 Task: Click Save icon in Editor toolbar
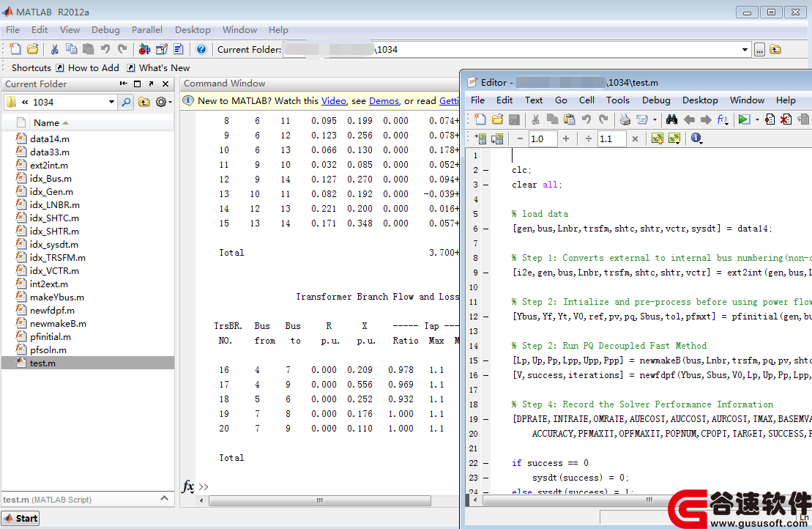[x=514, y=119]
